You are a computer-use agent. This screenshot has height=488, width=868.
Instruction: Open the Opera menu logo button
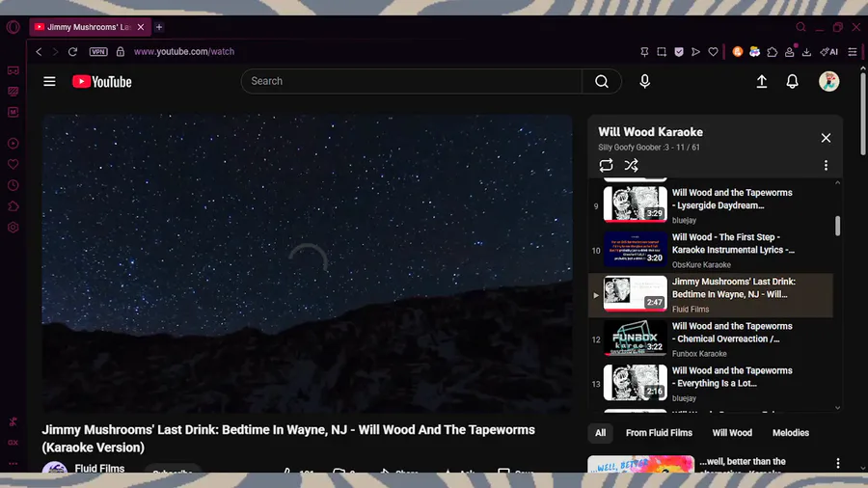[14, 27]
